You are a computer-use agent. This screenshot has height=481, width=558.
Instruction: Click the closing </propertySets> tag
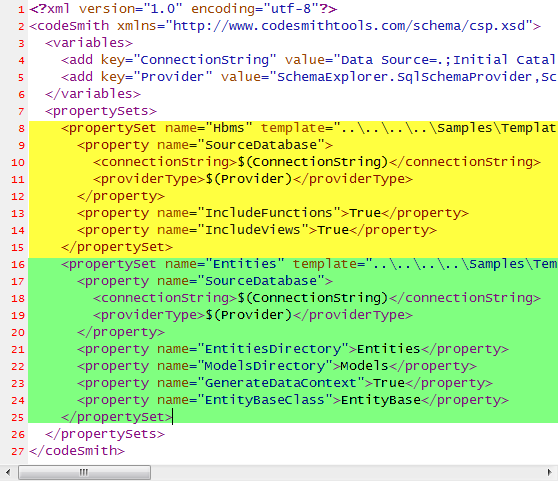105,434
